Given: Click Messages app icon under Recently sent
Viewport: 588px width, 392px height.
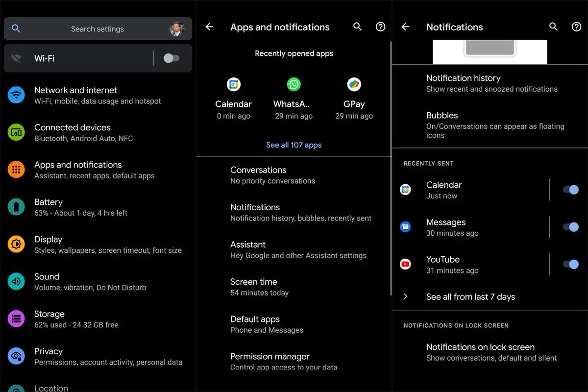Looking at the screenshot, I should click(405, 227).
